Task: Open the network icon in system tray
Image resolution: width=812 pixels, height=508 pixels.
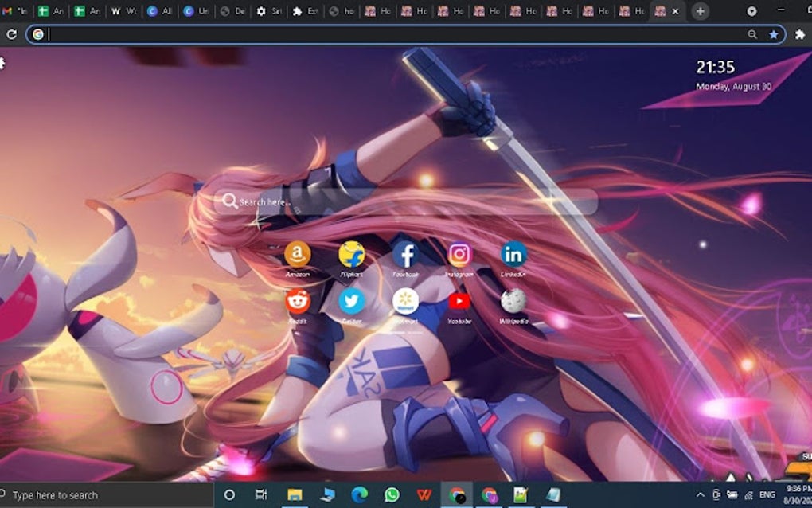Action: pos(749,495)
